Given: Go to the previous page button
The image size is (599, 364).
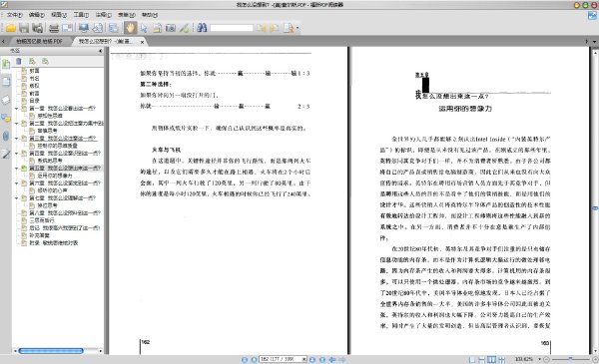Looking at the screenshot, I should click(x=254, y=359).
